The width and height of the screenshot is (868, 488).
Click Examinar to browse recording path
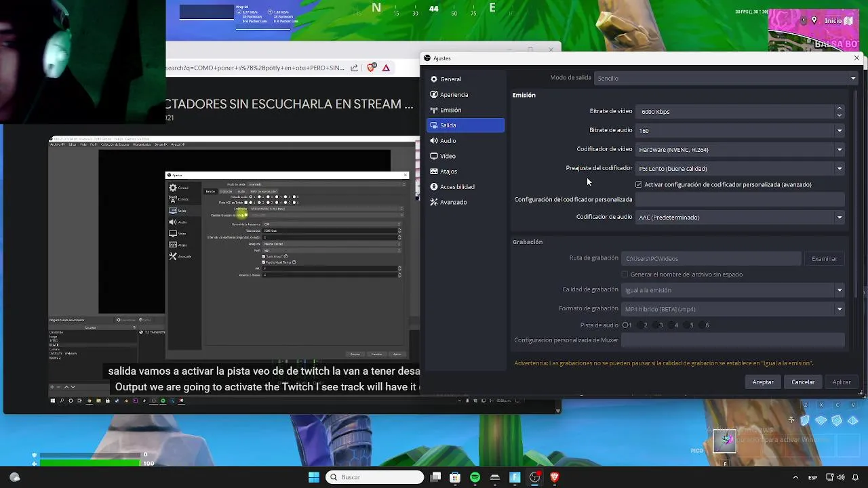[825, 259]
